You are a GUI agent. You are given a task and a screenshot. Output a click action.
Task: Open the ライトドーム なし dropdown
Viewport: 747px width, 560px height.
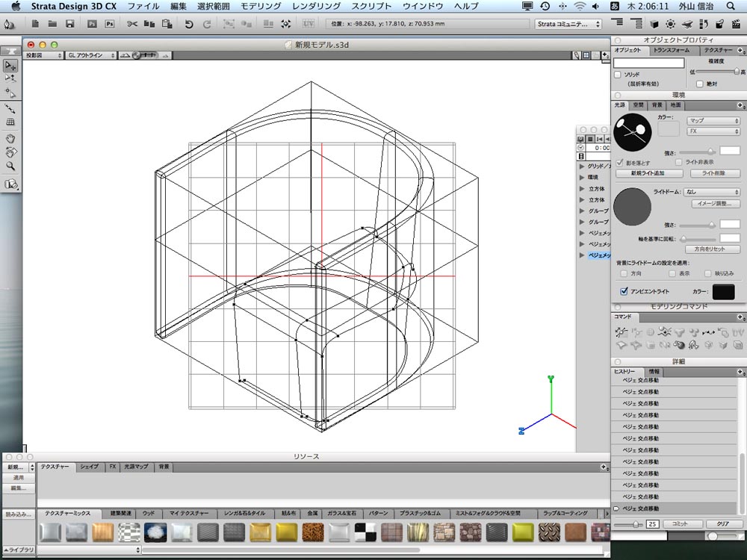(712, 192)
